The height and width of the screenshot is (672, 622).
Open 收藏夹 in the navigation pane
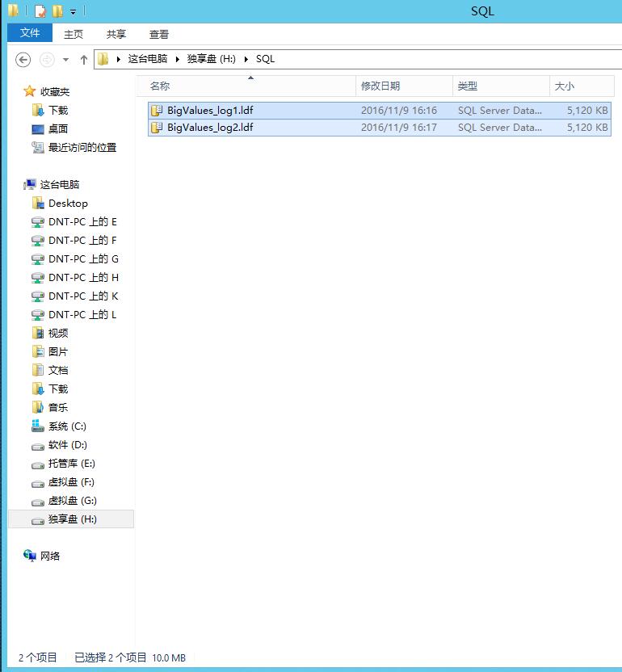coord(55,92)
